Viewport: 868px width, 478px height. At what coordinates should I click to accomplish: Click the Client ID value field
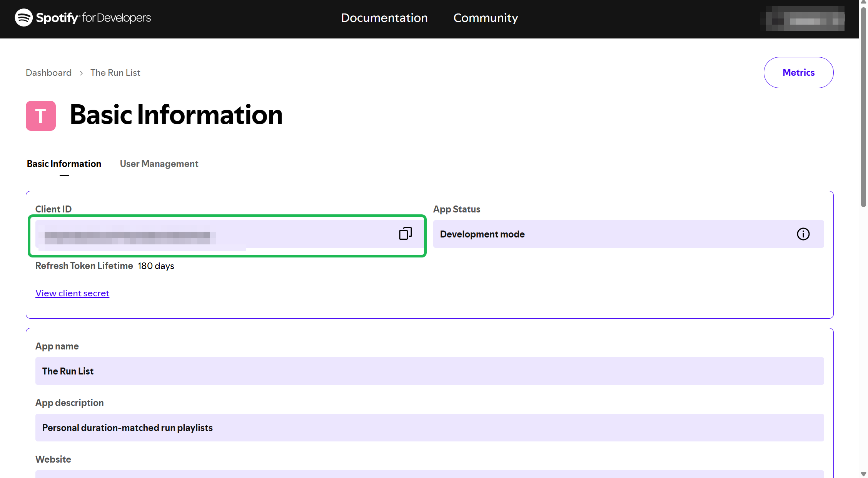pos(230,234)
